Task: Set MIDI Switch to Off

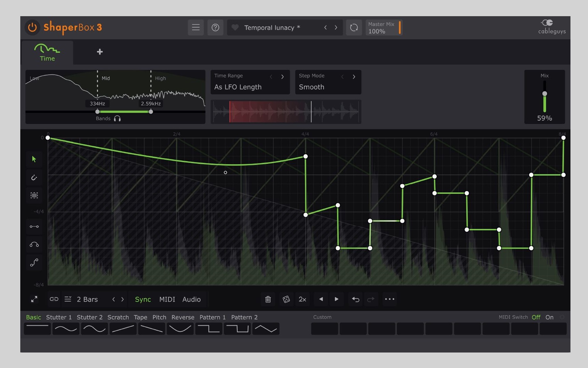Action: pos(536,317)
